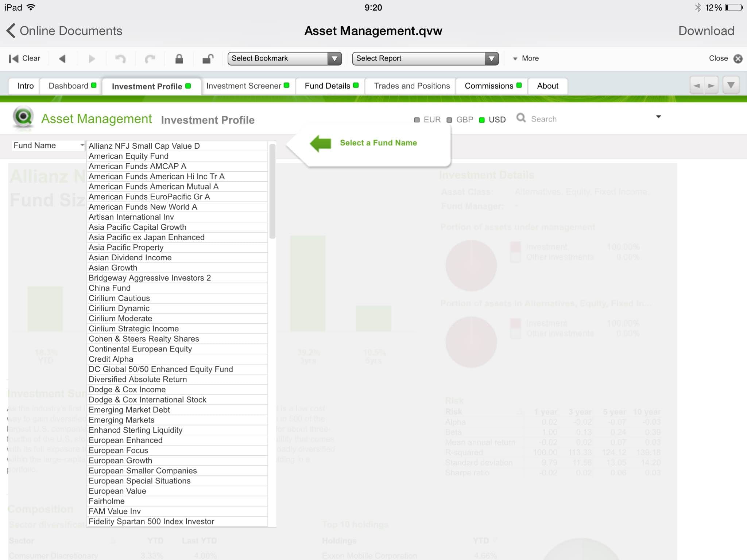Click the Undo arrow icon
The image size is (747, 560).
point(120,59)
